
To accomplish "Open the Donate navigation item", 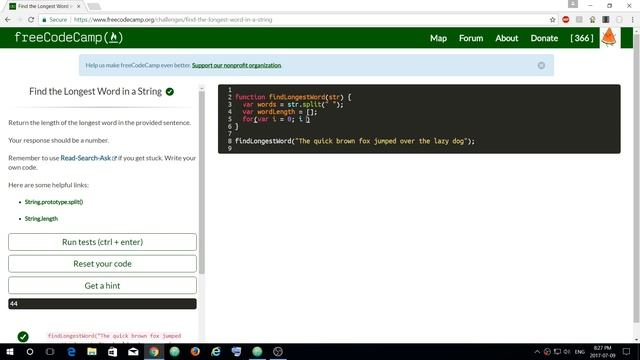I will coord(544,38).
